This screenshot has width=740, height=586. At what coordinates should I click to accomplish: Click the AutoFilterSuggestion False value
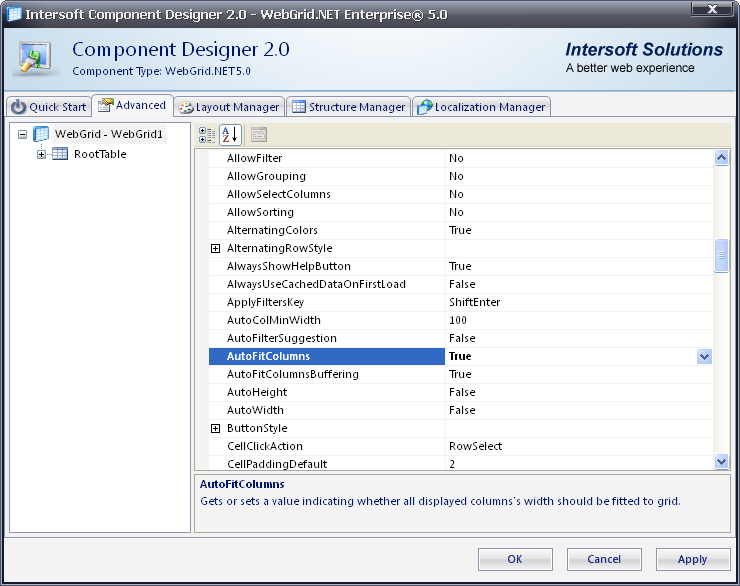point(579,338)
